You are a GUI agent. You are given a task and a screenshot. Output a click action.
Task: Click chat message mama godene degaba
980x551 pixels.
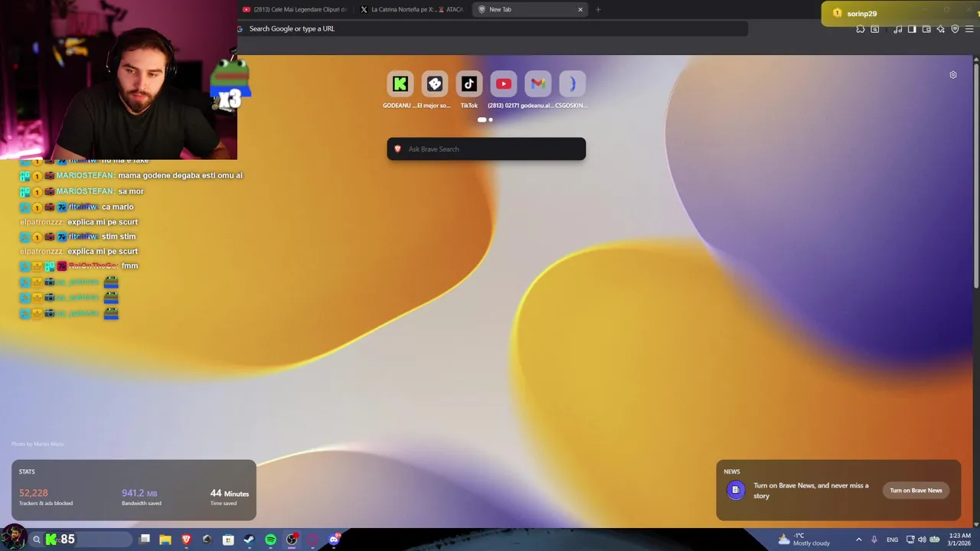[x=180, y=175]
